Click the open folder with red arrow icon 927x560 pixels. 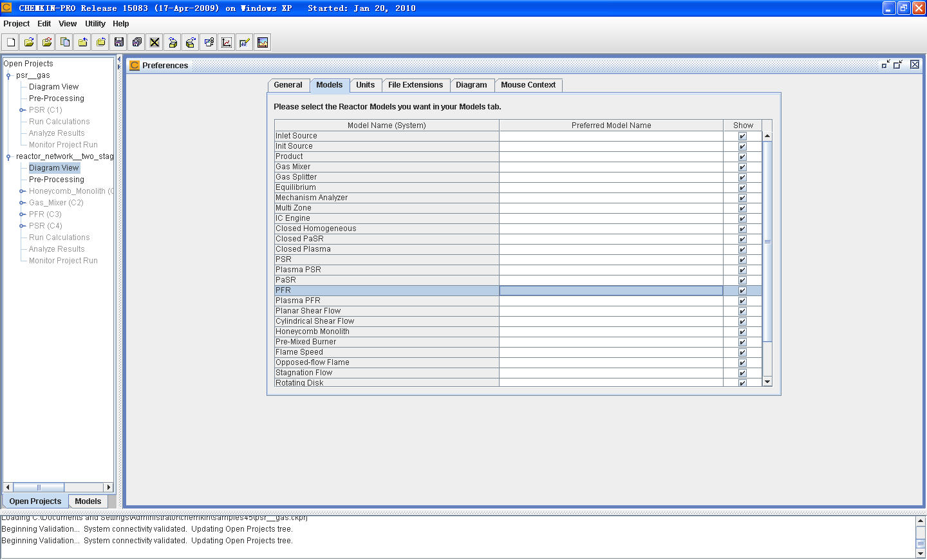47,42
